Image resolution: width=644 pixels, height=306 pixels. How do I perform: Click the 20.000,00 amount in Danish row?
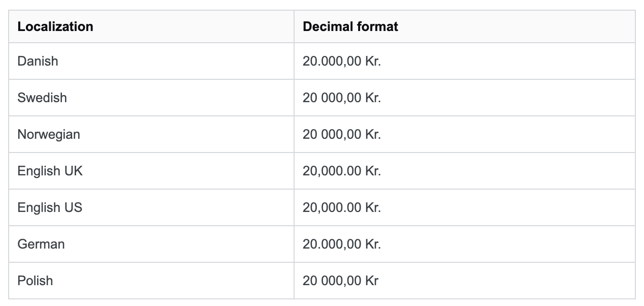coord(332,61)
